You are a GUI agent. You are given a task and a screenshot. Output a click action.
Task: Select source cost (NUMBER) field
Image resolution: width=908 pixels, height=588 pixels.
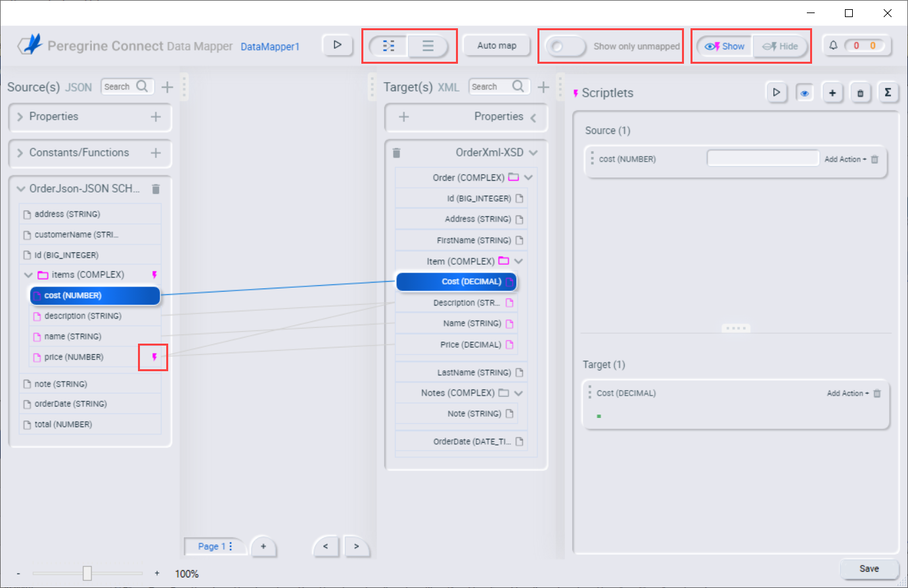pos(95,296)
